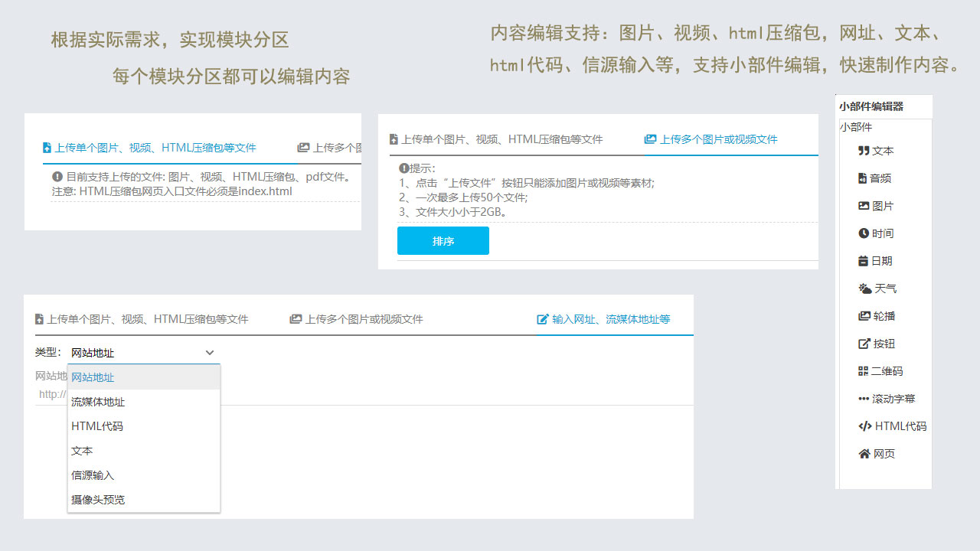Pick 信源输入 from the type dropdown

click(x=93, y=475)
